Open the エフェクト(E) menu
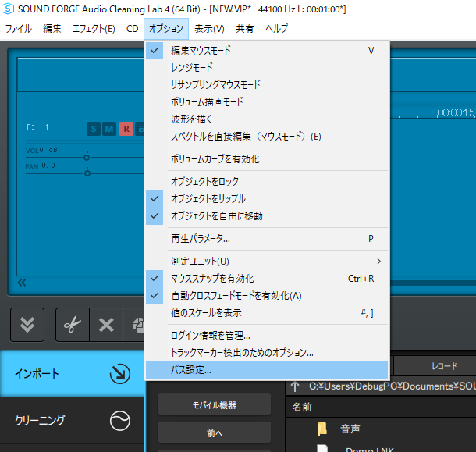The width and height of the screenshot is (476, 452). 94,29
